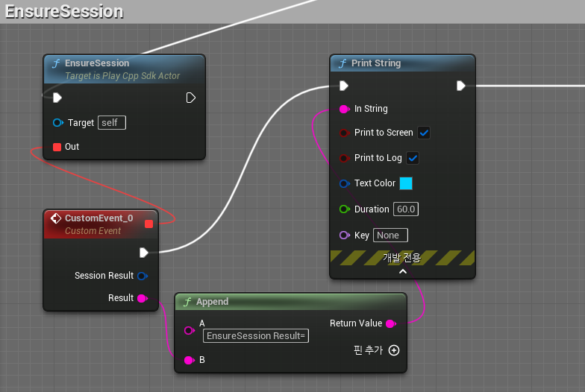This screenshot has width=585, height=392.
Task: Click the Key field showing None
Action: 390,235
